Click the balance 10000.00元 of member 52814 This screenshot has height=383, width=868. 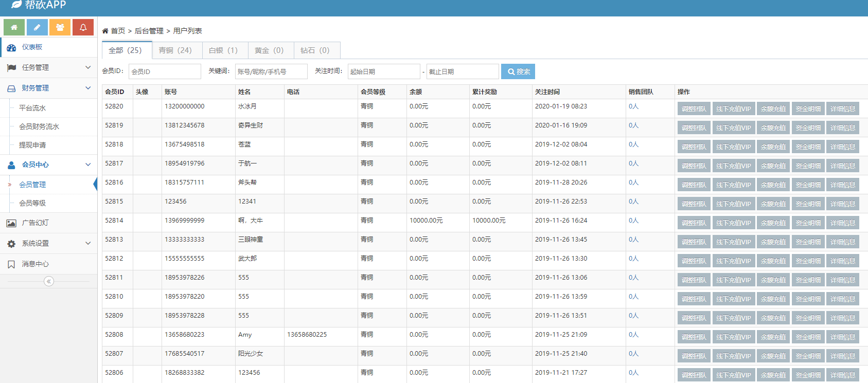click(426, 221)
